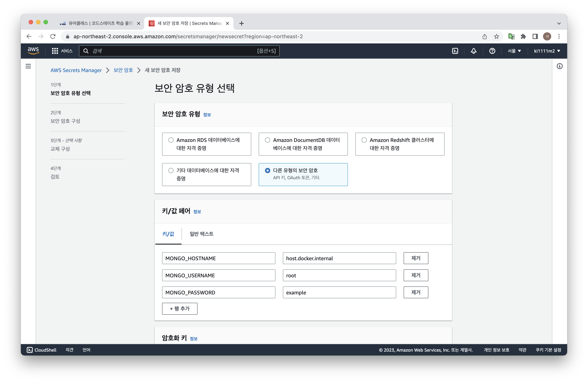Go back with browser back arrow
588x383 pixels.
29,37
